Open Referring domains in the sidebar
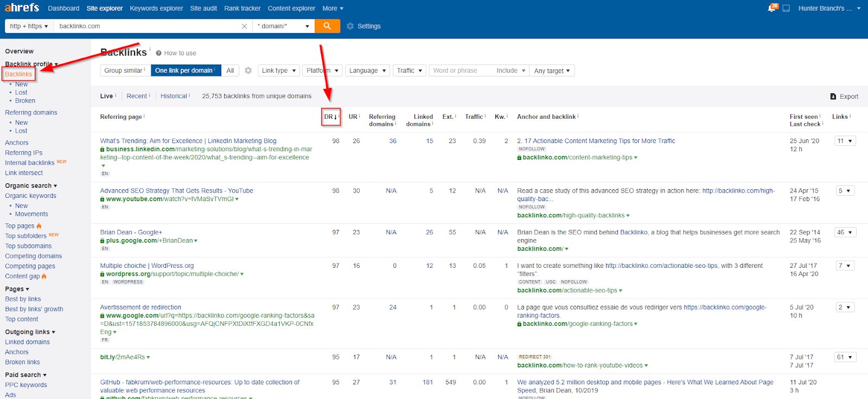868x399 pixels. point(31,113)
